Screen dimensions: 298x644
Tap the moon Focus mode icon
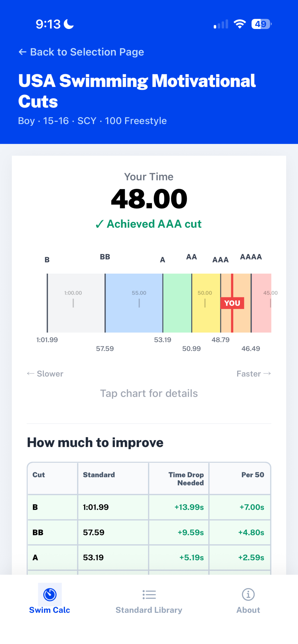tap(69, 24)
